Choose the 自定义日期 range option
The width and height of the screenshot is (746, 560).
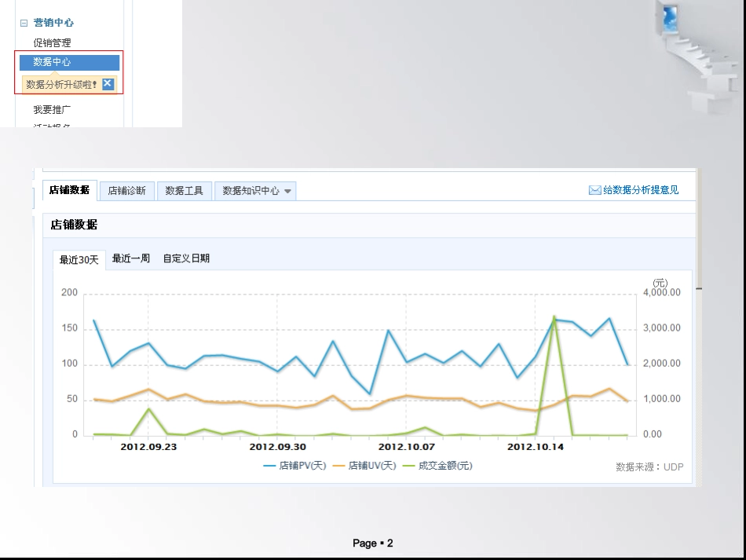tap(186, 258)
